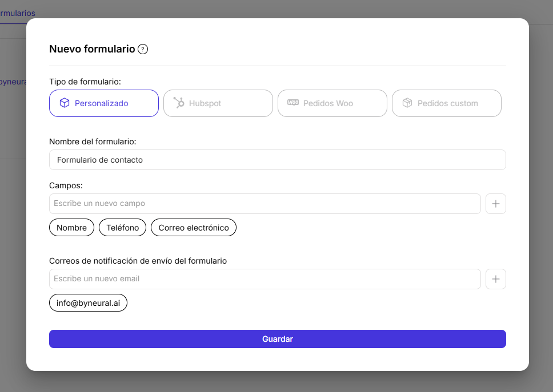Click the plus icon to add a campo
The height and width of the screenshot is (392, 553).
(x=495, y=204)
